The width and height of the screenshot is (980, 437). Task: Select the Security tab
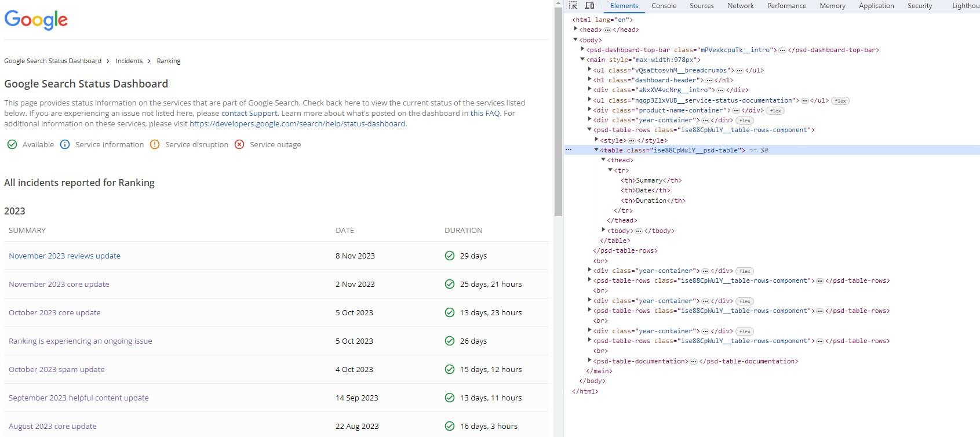[x=920, y=6]
